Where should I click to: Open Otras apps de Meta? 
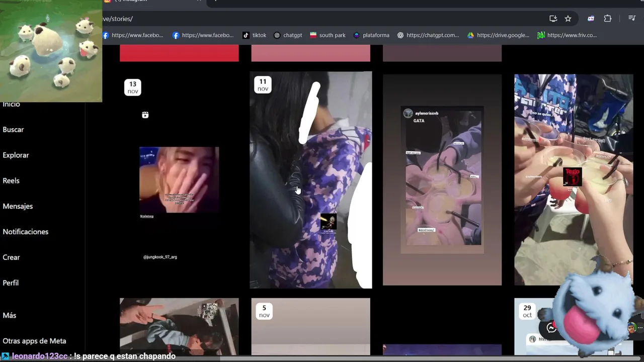(34, 341)
